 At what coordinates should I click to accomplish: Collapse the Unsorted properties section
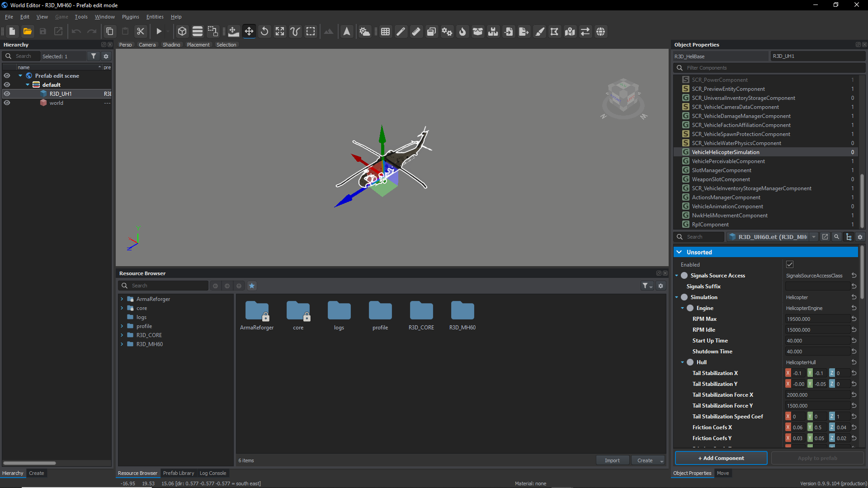pyautogui.click(x=679, y=252)
